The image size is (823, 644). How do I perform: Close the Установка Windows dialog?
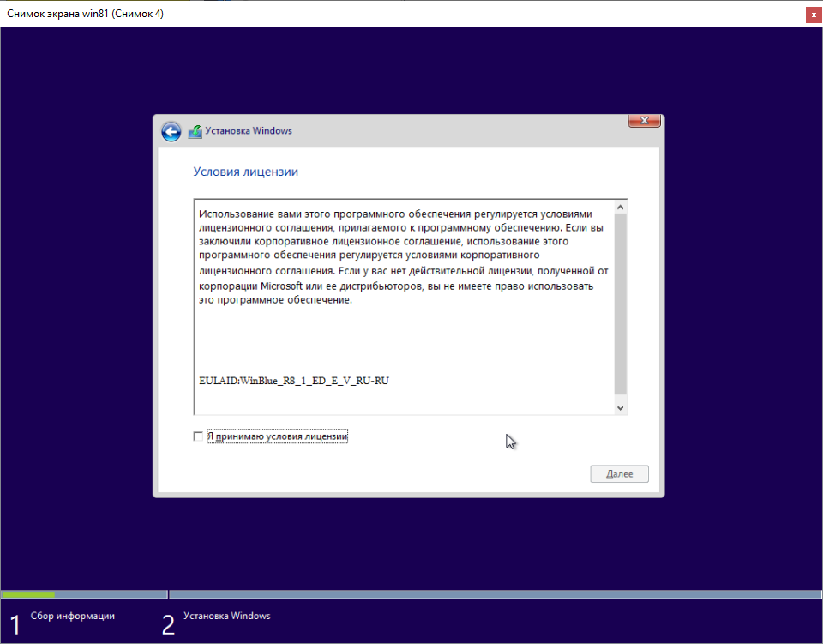(644, 121)
